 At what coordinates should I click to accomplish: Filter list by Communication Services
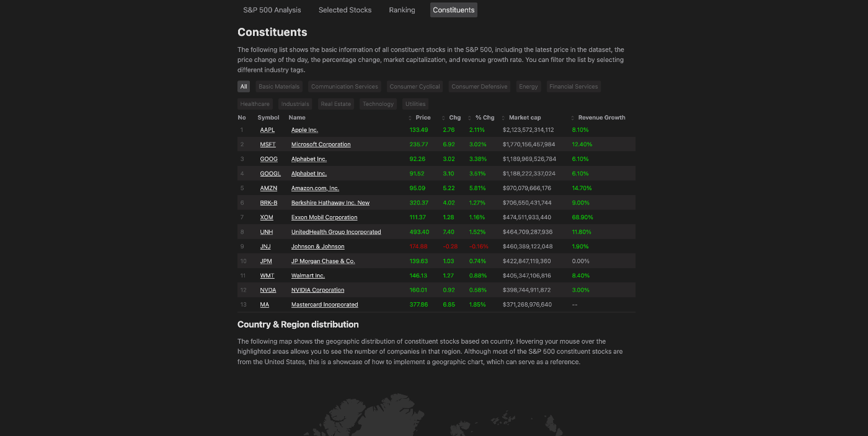click(345, 87)
